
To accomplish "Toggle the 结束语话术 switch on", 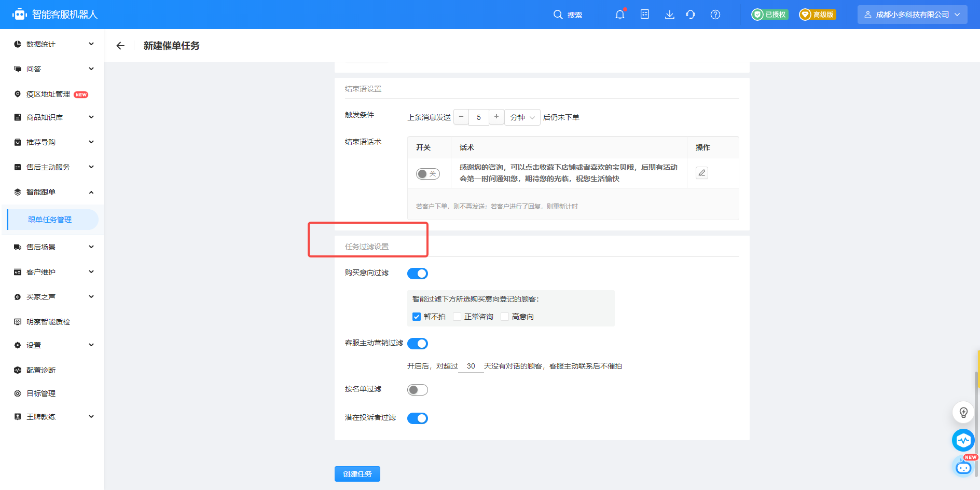I will coord(428,174).
